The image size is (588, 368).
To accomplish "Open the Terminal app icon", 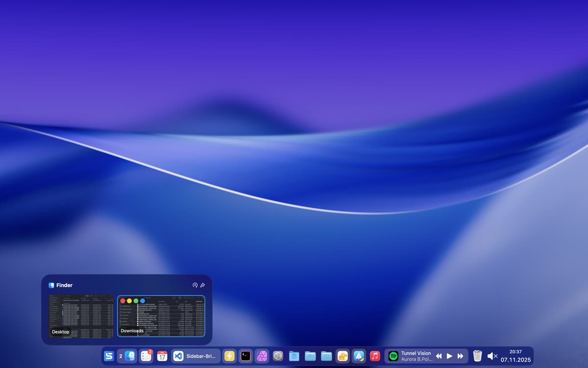I will point(245,356).
